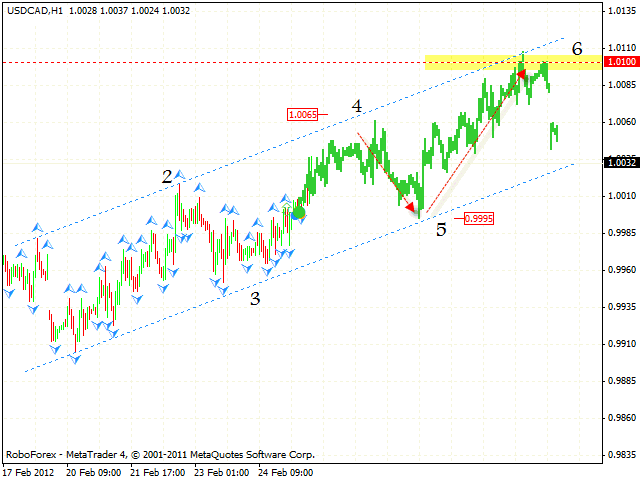Select the red 1.0100 price tag on axis
Screen dimensions: 640x480
coord(619,62)
